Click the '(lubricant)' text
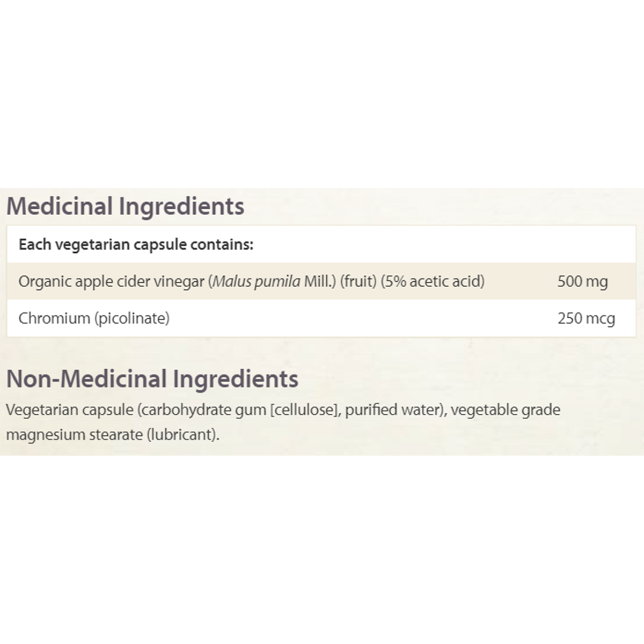Screen dimensions: 644x644 tap(183, 435)
